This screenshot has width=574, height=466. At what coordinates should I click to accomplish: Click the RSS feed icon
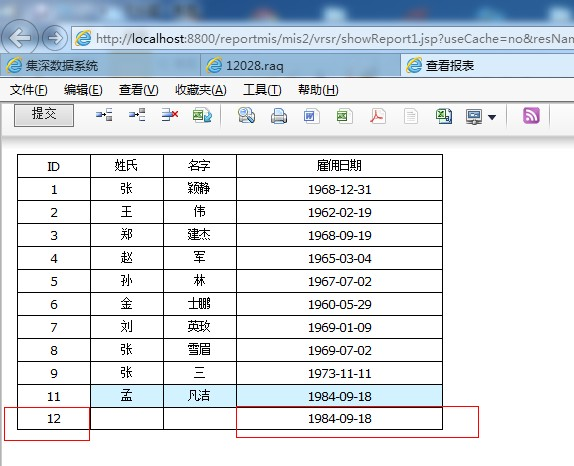pyautogui.click(x=531, y=116)
